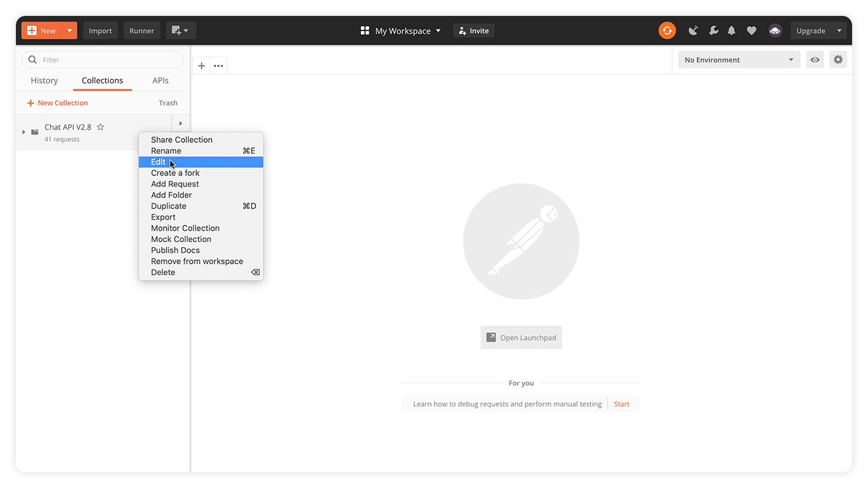Star the Chat API V2.8 collection
This screenshot has height=488, width=868.
[100, 127]
